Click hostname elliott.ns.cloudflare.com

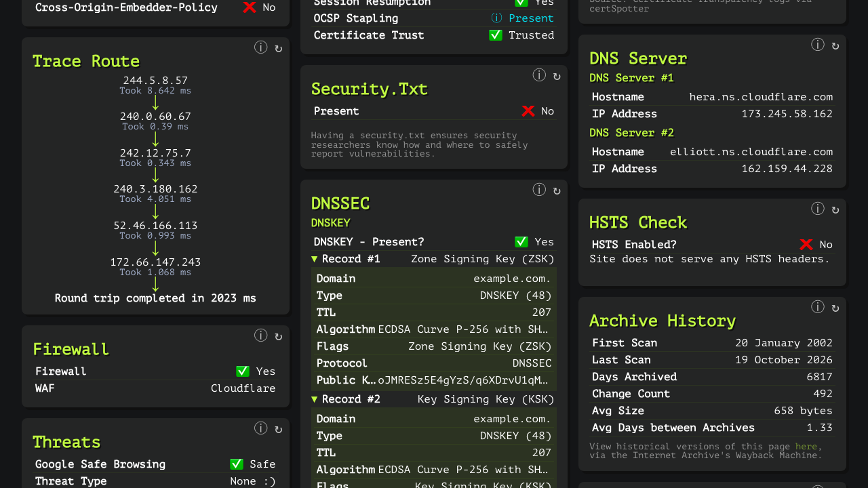click(x=751, y=152)
